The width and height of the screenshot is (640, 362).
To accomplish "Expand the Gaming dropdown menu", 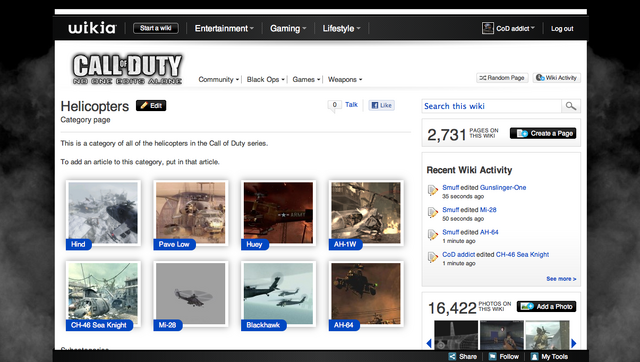I will point(288,29).
